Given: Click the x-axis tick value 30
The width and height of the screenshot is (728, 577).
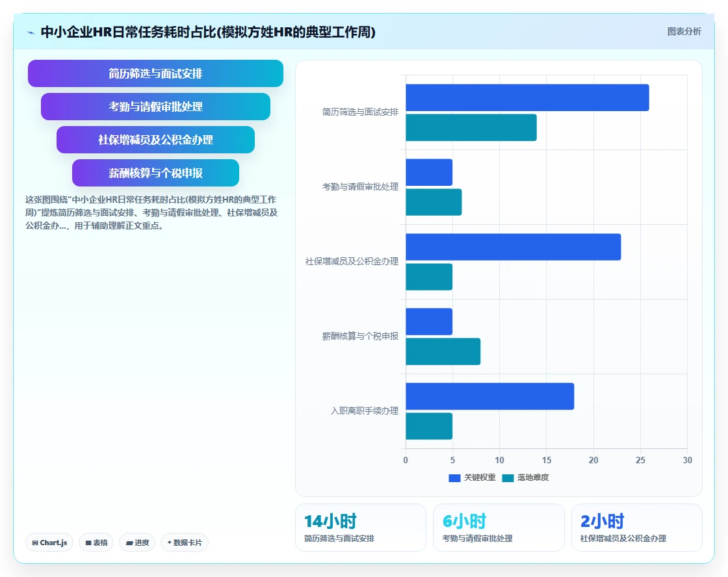Looking at the screenshot, I should pyautogui.click(x=687, y=460).
